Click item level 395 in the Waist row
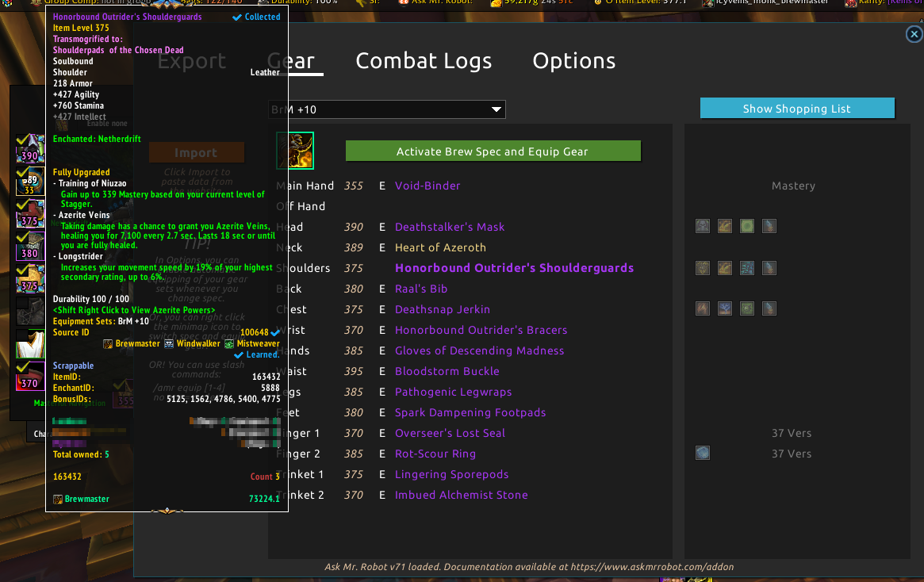924x582 pixels. tap(354, 371)
